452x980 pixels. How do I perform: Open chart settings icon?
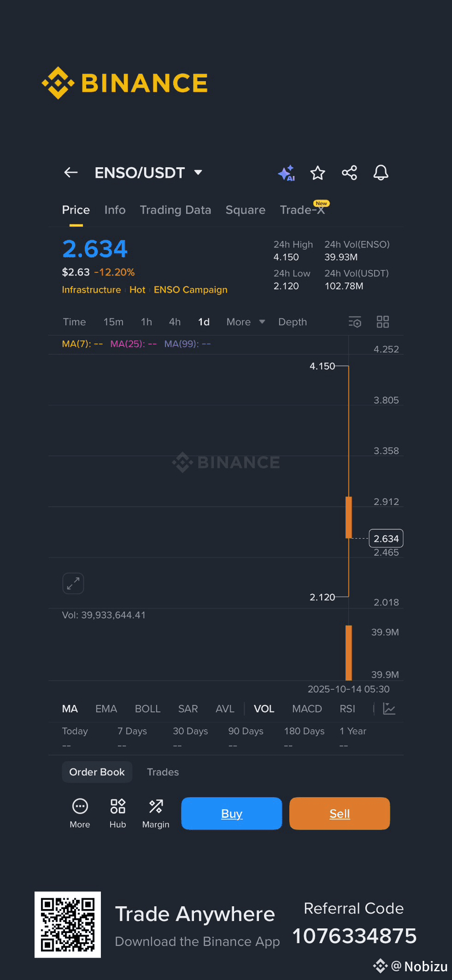(x=355, y=322)
